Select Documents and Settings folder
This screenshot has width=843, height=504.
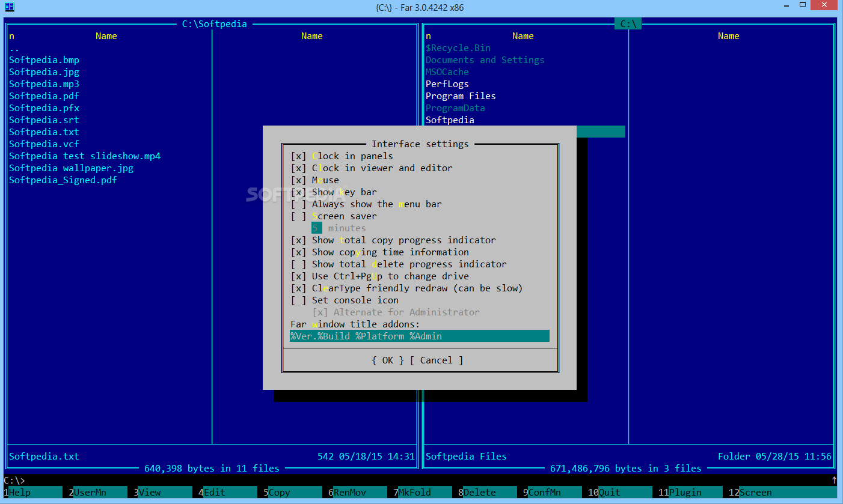tap(485, 60)
